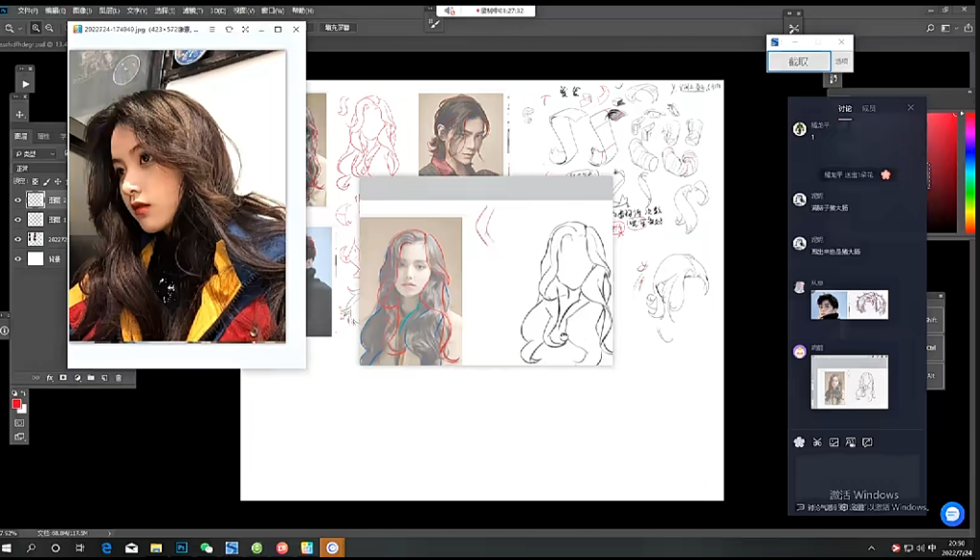Click the red foreground color swatch
980x560 pixels.
[x=16, y=404]
